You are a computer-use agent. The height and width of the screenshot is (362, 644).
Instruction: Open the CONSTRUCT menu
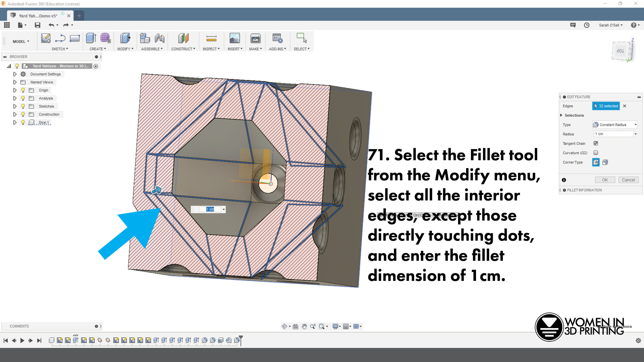[x=183, y=49]
